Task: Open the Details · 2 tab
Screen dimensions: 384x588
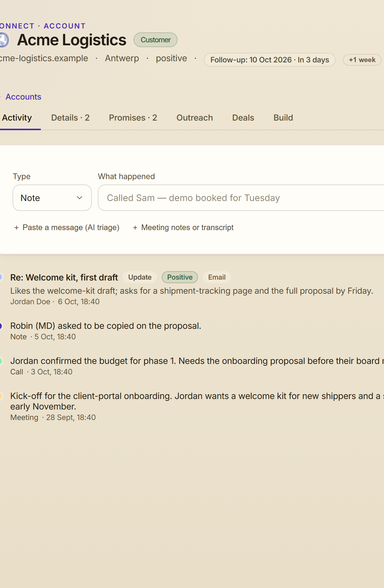Action: pyautogui.click(x=70, y=118)
